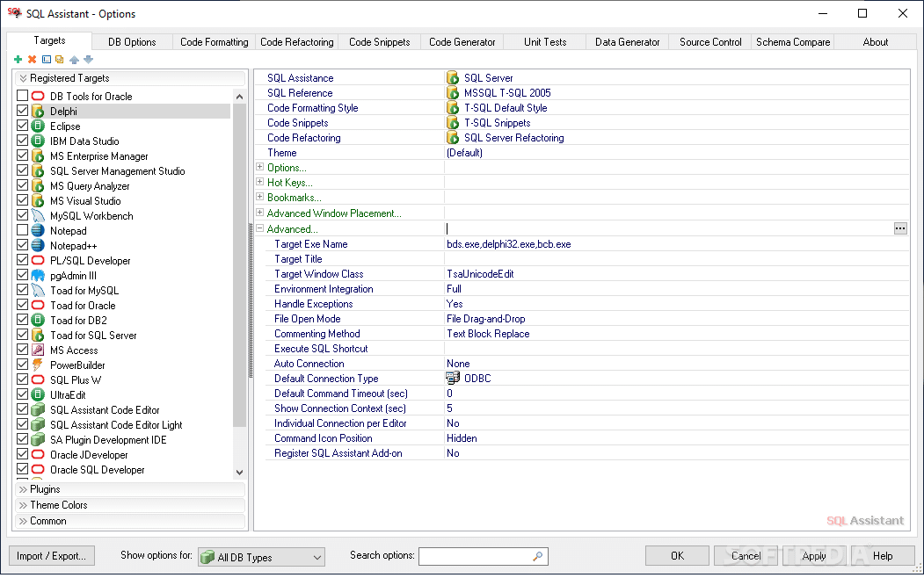Screen dimensions: 924x578
Task: Open the Show options for dropdown
Action: click(x=262, y=557)
